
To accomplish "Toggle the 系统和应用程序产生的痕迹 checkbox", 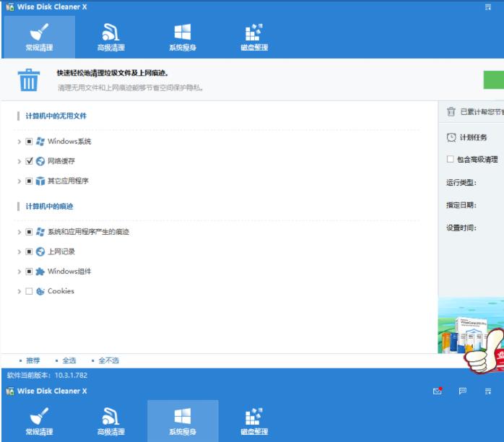I will pos(29,232).
